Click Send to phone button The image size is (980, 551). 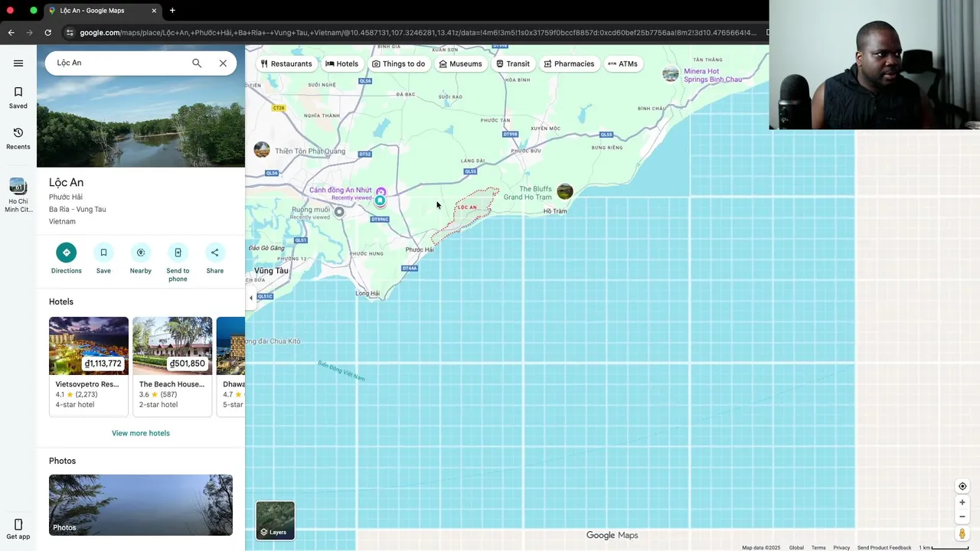tap(178, 262)
